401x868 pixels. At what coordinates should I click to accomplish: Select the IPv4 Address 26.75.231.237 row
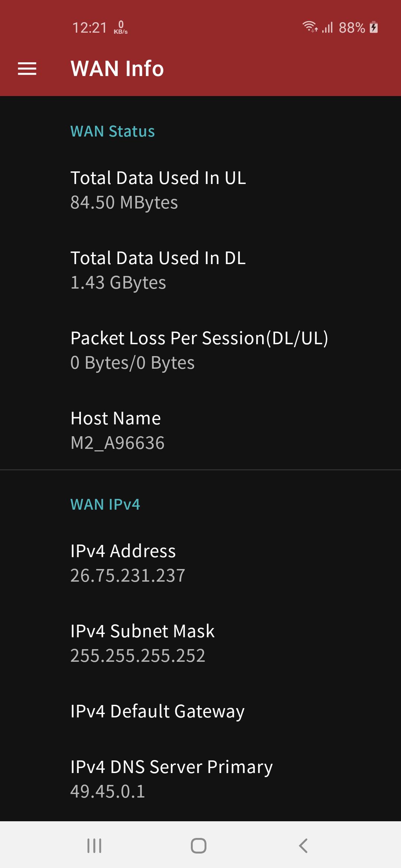[x=200, y=563]
